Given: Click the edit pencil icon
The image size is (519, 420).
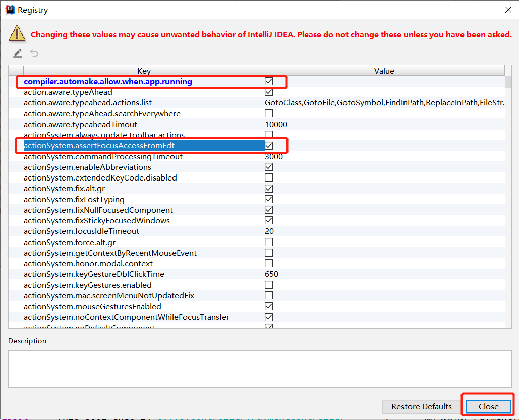Looking at the screenshot, I should (18, 53).
